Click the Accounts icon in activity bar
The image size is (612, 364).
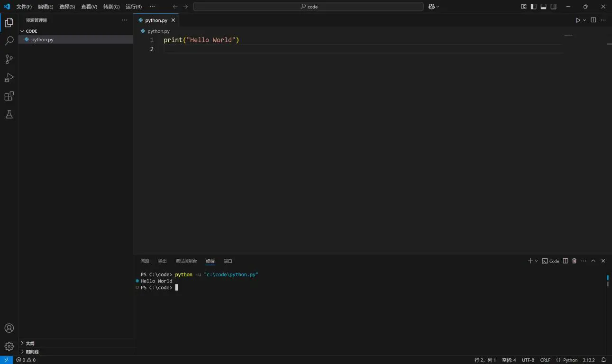9,328
